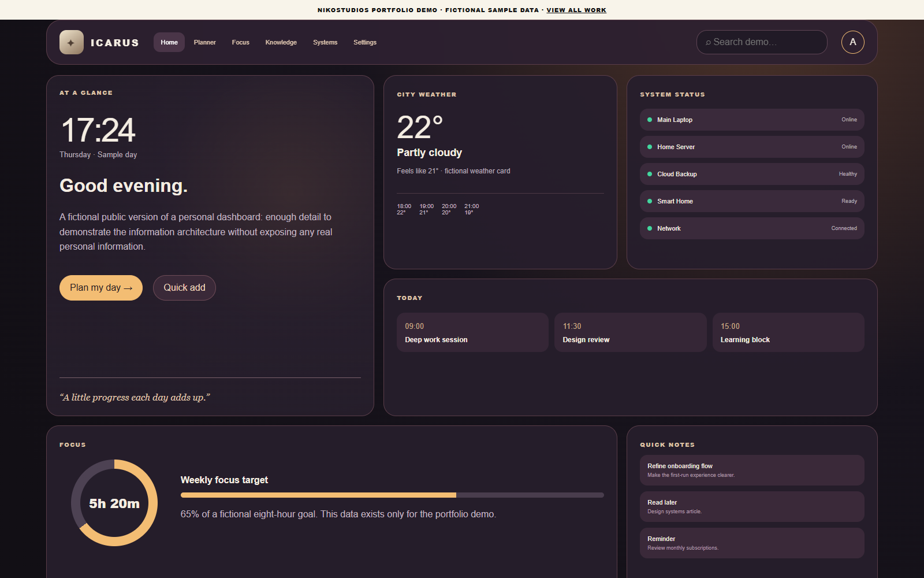This screenshot has height=578, width=924.
Task: Open the user avatar "A" button
Action: tap(852, 42)
